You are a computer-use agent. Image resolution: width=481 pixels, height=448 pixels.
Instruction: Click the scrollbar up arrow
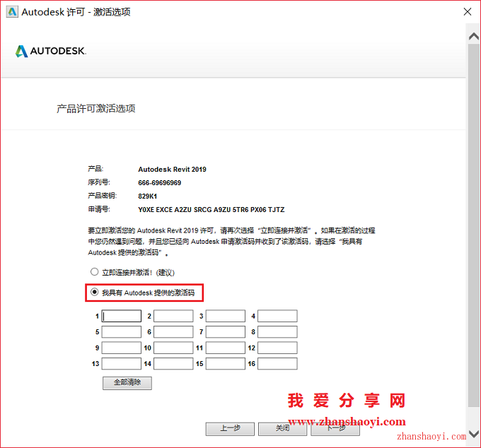click(x=474, y=37)
